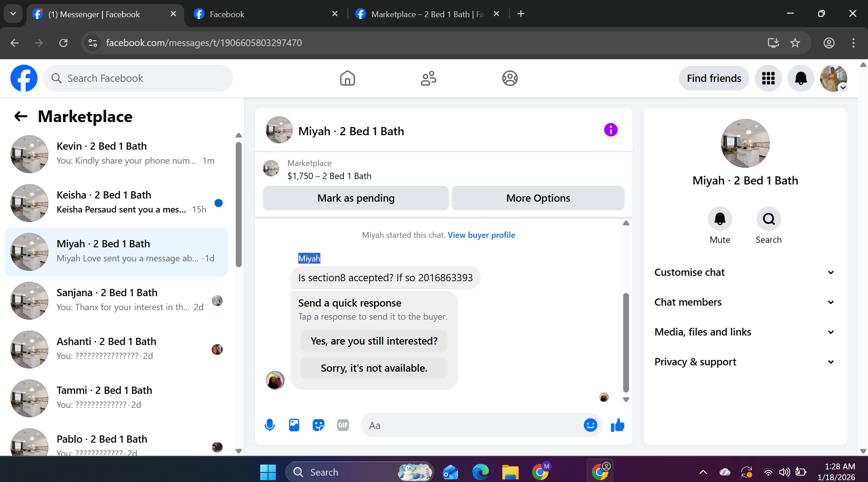Screen dimensions: 868x482
Task: Send a thumbs-up like
Action: (x=617, y=425)
